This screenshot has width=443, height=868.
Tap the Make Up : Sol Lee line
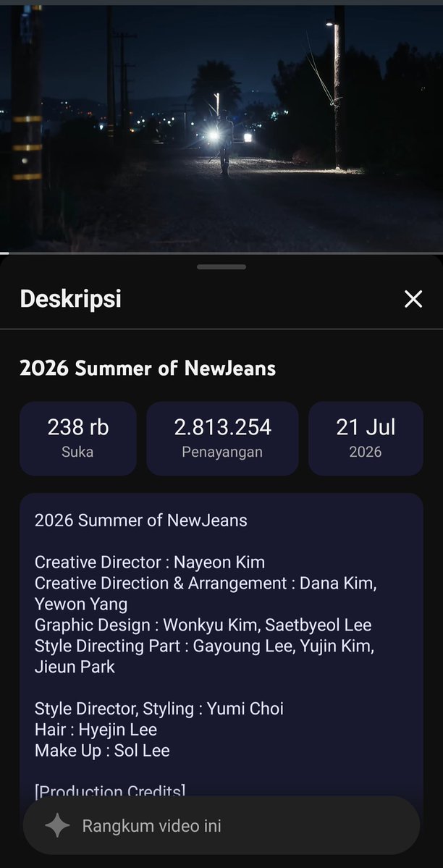pos(102,751)
